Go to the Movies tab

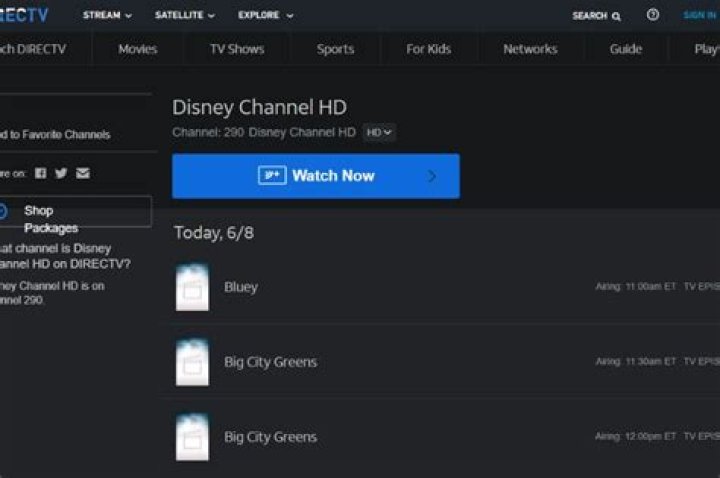[138, 49]
